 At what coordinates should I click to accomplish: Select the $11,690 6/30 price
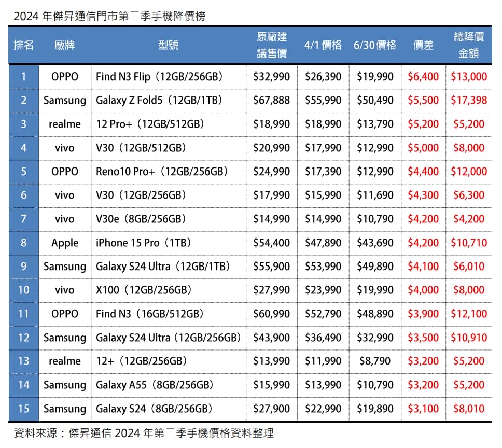point(375,195)
